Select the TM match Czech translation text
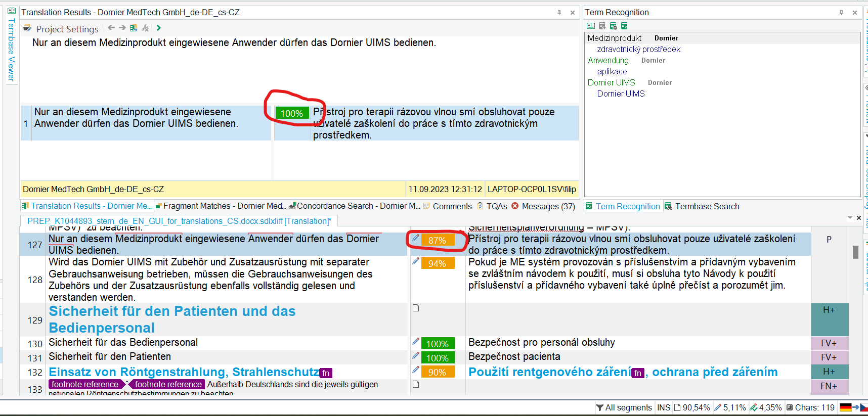The width and height of the screenshot is (868, 416). click(x=434, y=123)
